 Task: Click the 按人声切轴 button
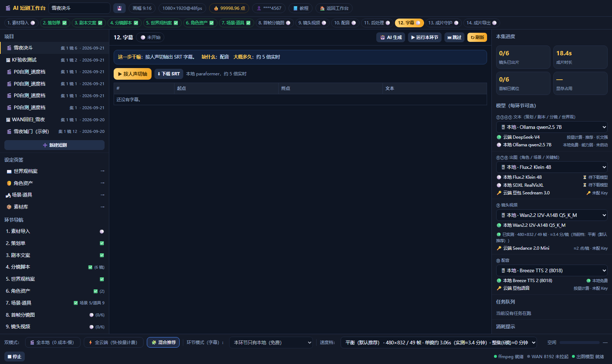tap(133, 74)
